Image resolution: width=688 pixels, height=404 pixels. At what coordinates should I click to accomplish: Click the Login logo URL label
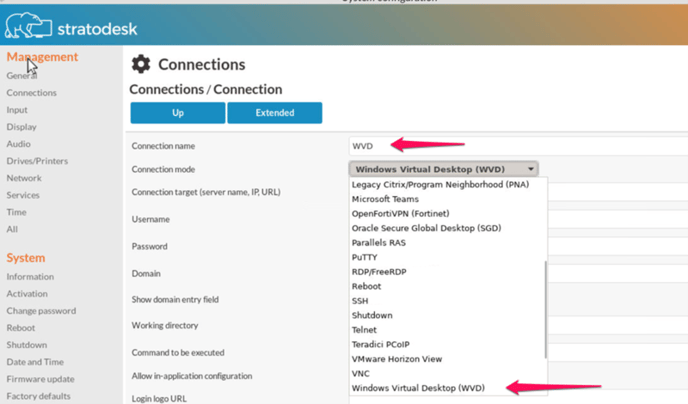click(159, 399)
